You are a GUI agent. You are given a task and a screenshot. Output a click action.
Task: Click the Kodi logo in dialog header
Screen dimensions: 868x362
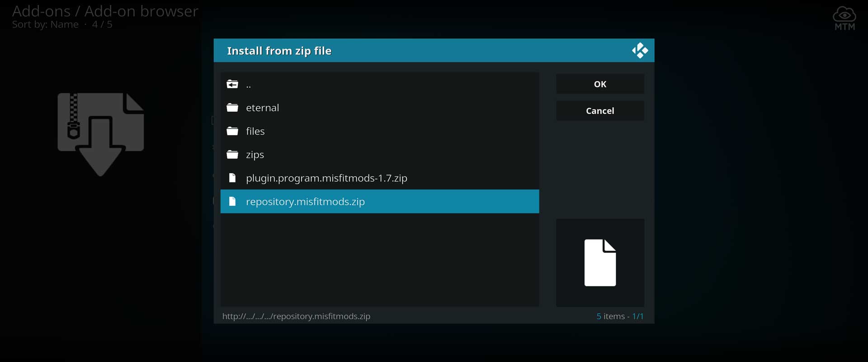[x=640, y=51]
